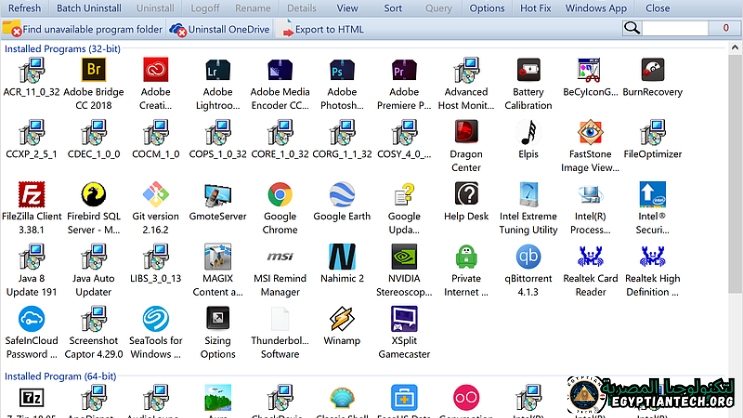Image resolution: width=743 pixels, height=418 pixels.
Task: Select the Adobe Photoshop icon
Action: pyautogui.click(x=342, y=70)
